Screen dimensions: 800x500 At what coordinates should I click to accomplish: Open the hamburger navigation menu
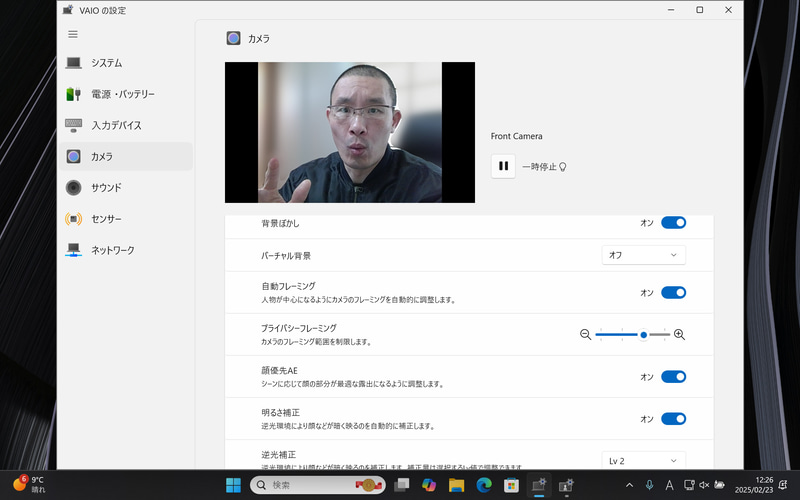point(73,34)
